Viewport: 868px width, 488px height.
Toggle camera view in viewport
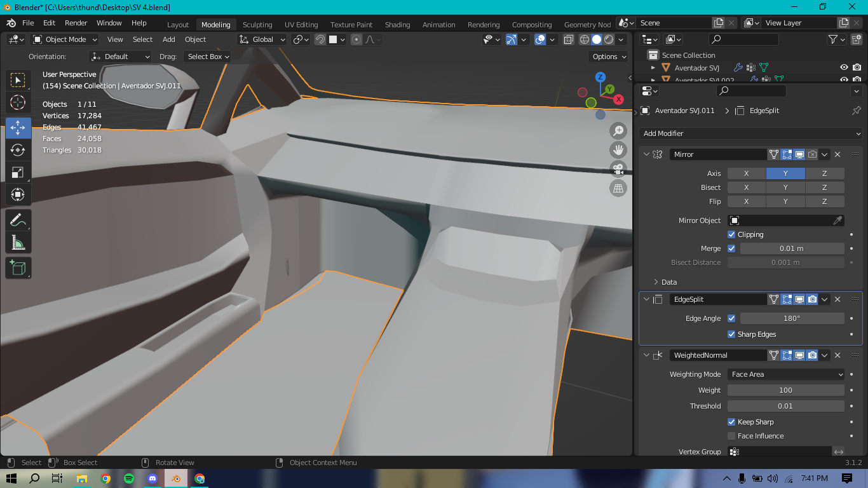(x=618, y=169)
